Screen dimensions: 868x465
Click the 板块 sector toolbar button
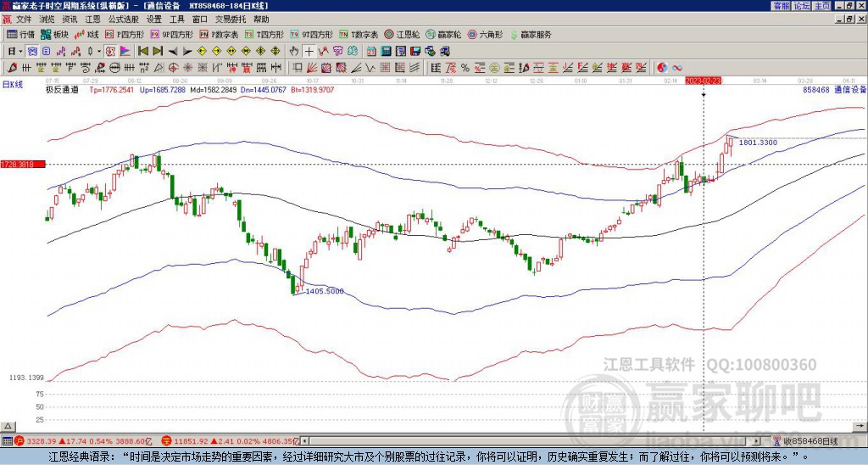[55, 34]
